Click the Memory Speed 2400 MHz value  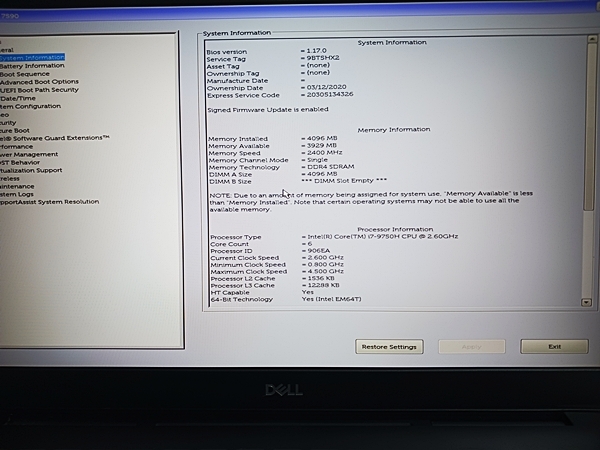pos(325,152)
